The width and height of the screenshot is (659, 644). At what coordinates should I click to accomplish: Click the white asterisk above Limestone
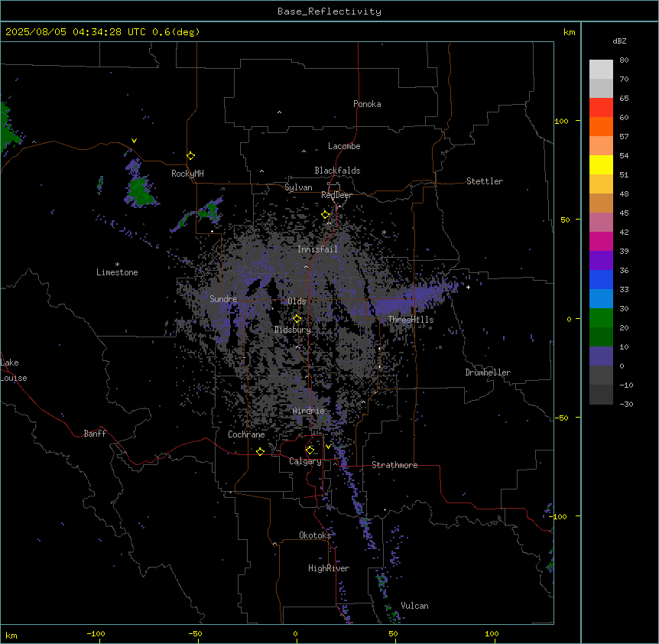click(117, 265)
